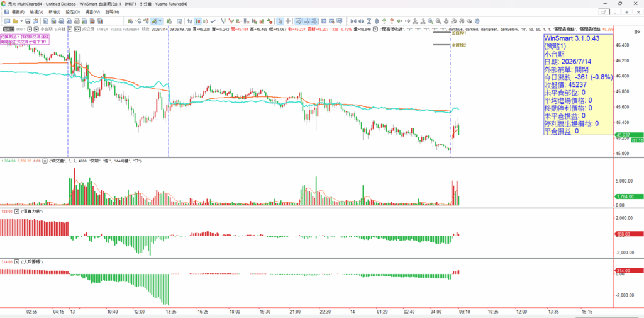Toggle the X box beside 買賣力道 indicator
This screenshot has height=318, width=644.
tap(17, 212)
